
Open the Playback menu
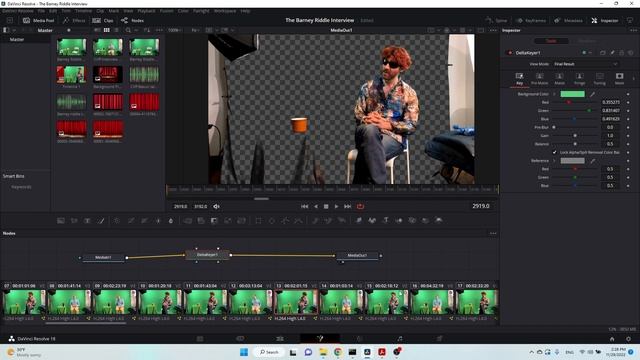click(x=146, y=11)
